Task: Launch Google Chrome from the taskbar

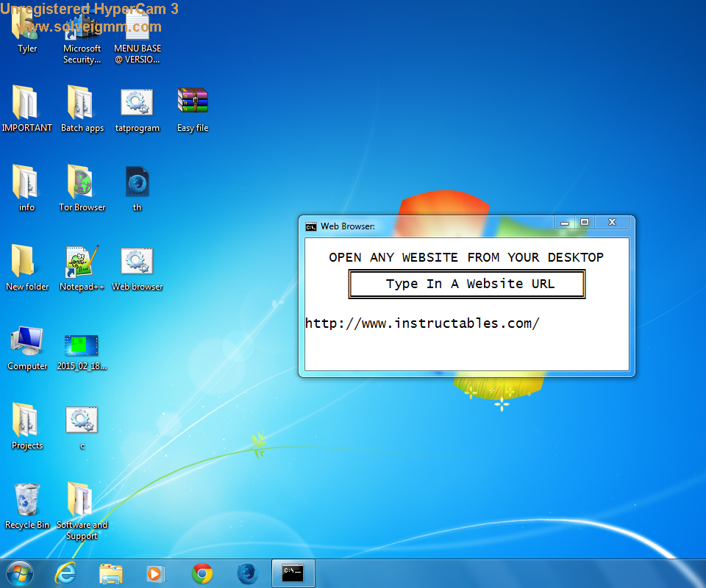Action: pos(202,573)
